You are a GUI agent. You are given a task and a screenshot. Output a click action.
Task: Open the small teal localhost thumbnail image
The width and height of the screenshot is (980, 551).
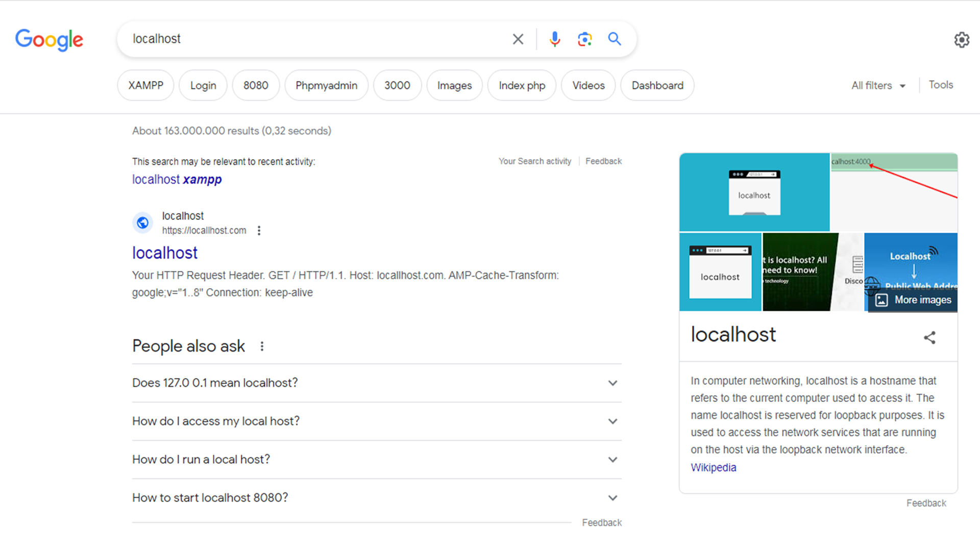point(720,272)
